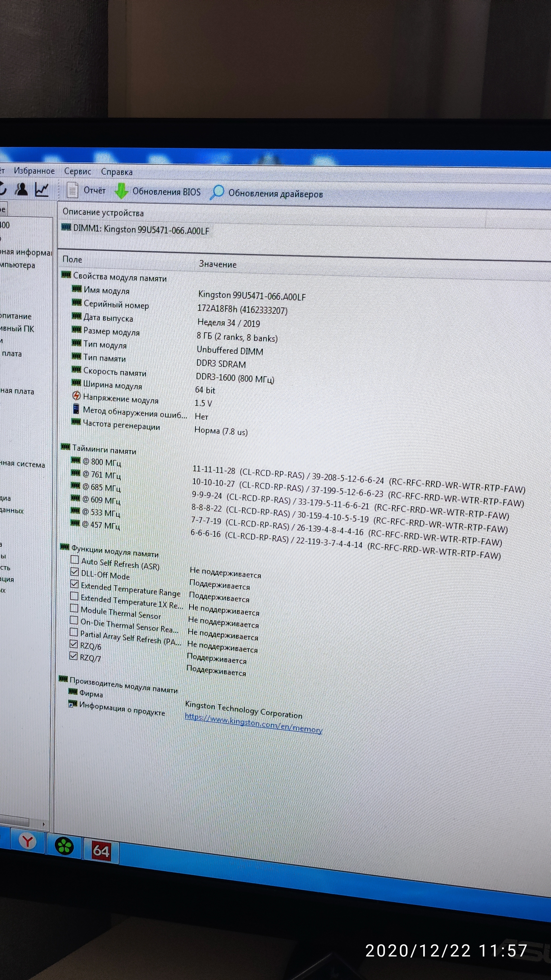Click the sidebar horizontal scrollbar right arrow
The width and height of the screenshot is (551, 980).
click(44, 824)
